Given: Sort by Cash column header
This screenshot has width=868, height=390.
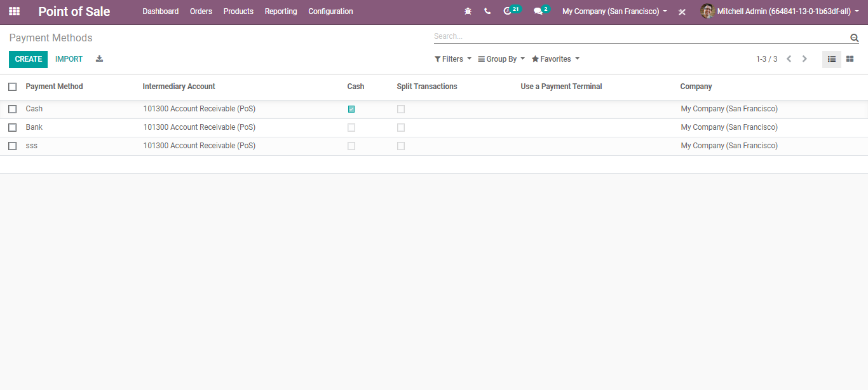Looking at the screenshot, I should [x=356, y=87].
